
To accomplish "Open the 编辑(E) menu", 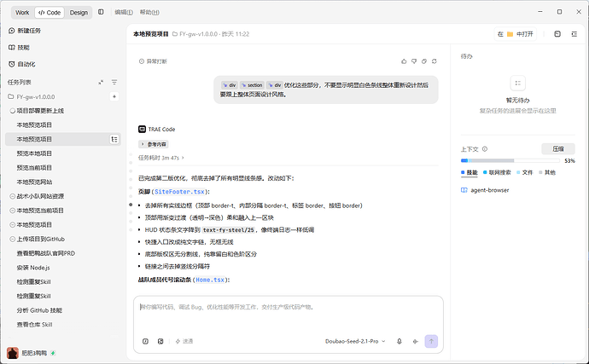I will click(x=124, y=13).
